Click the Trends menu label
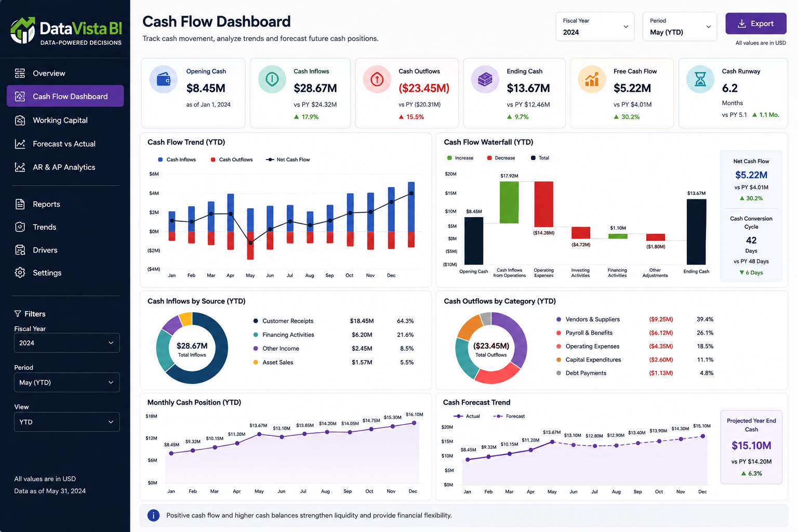 (x=45, y=227)
